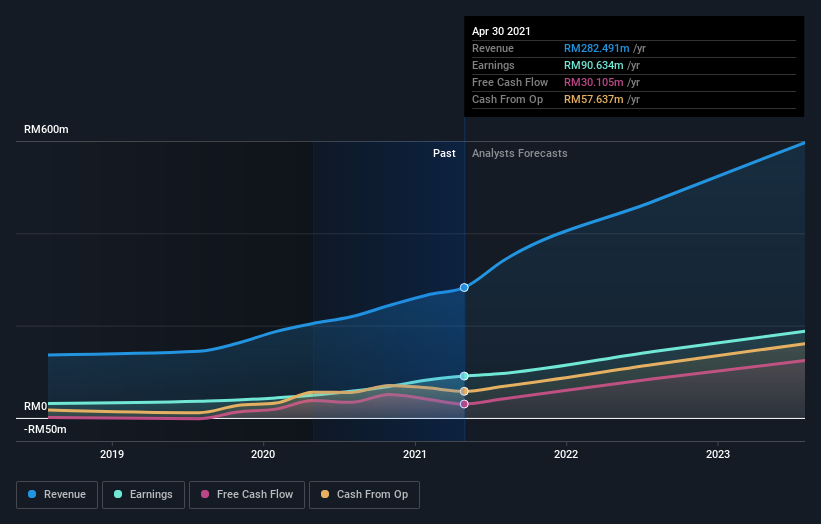Click the 2021 x-axis label
The width and height of the screenshot is (821, 524).
coord(415,454)
